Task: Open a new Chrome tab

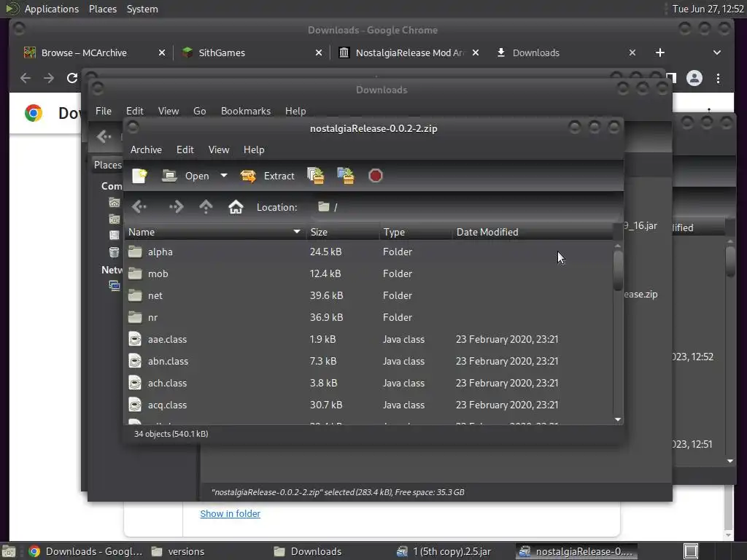Action: (x=659, y=52)
